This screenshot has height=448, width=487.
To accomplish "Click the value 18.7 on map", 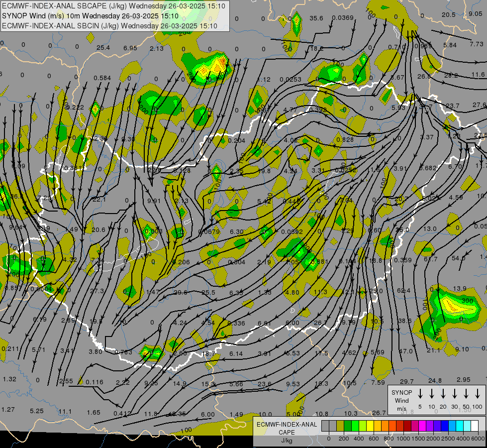I will [208, 354].
